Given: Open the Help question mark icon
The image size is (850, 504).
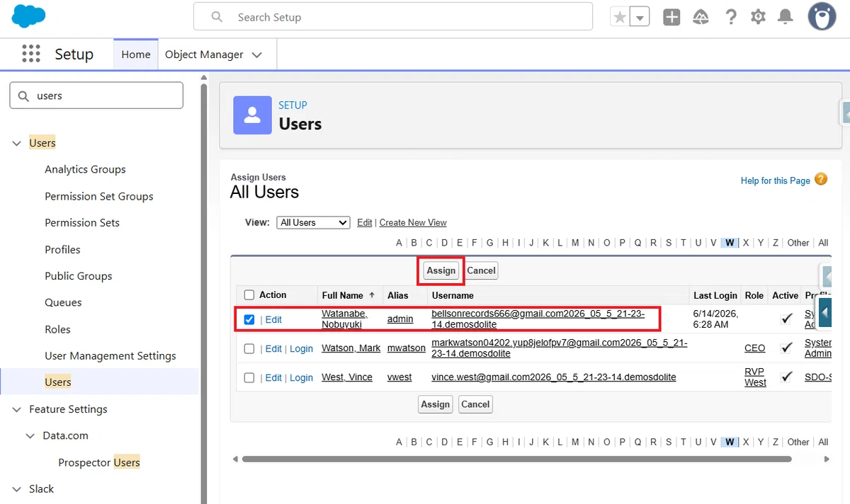Looking at the screenshot, I should pyautogui.click(x=731, y=17).
